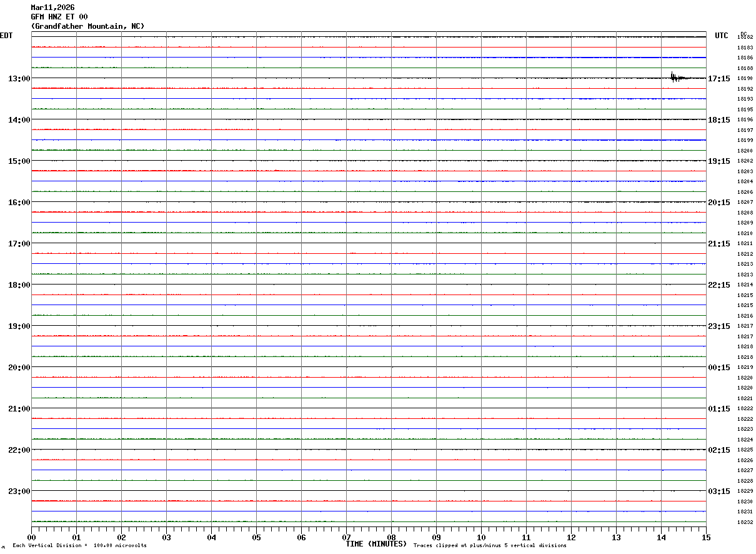The width and height of the screenshot is (756, 554).
Task: Click minute 01 on the time axis
Action: tap(76, 537)
